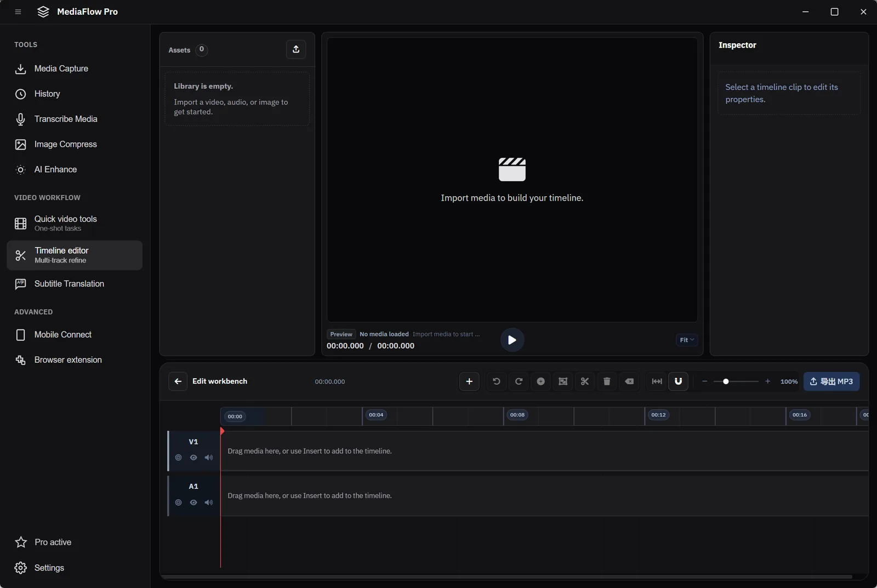877x588 pixels.
Task: Go to Transcribe Media
Action: (x=75, y=119)
